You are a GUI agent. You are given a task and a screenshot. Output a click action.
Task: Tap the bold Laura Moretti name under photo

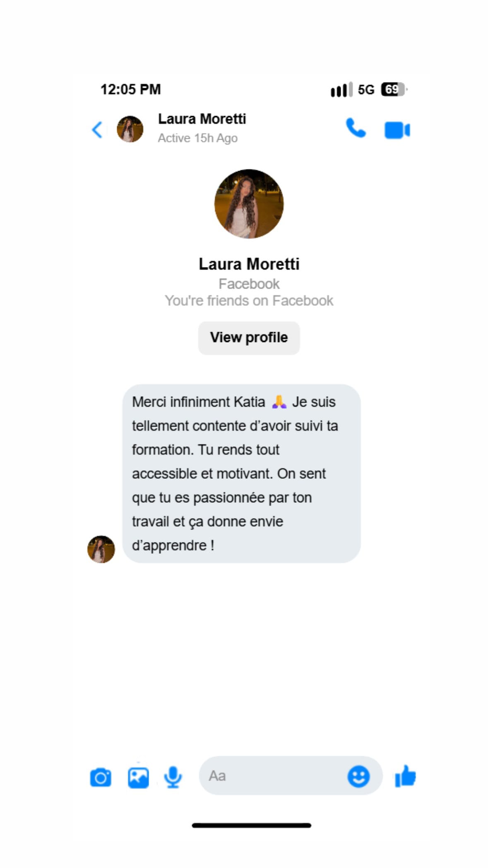249,264
